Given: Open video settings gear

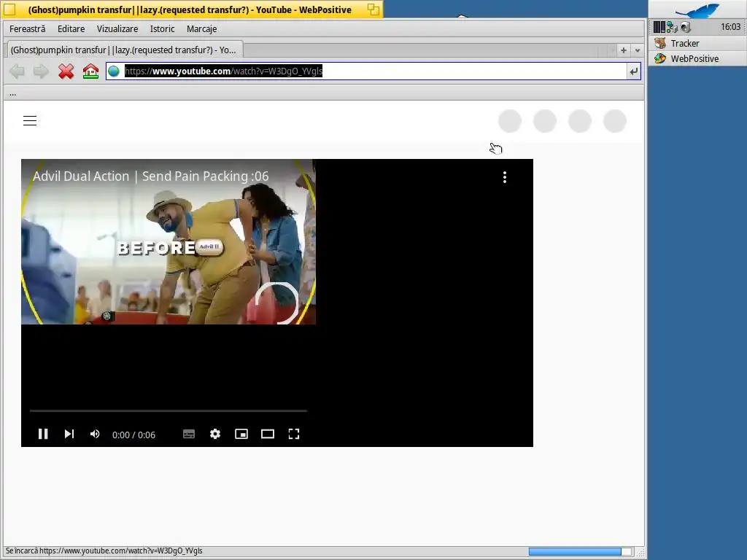Looking at the screenshot, I should (215, 434).
